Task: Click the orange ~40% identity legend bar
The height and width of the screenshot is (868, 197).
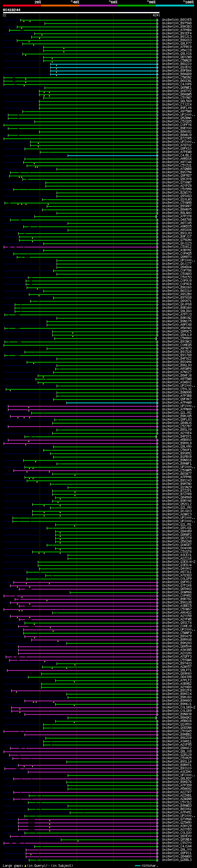Action: tap(60, 6)
